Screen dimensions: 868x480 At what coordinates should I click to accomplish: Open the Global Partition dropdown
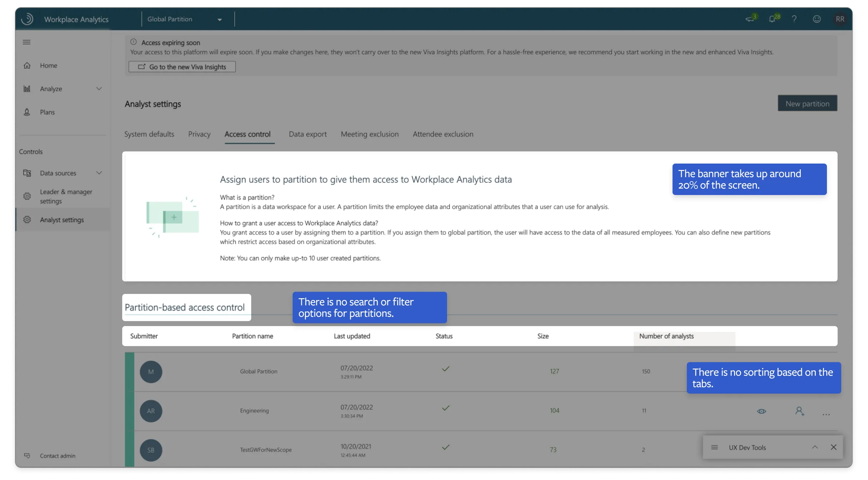pos(219,19)
